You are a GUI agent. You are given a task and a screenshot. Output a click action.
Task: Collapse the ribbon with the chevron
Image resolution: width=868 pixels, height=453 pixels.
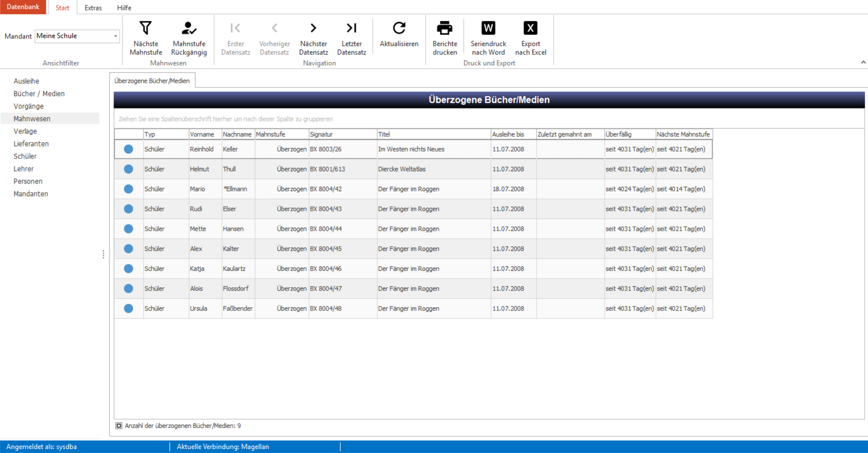pos(863,62)
